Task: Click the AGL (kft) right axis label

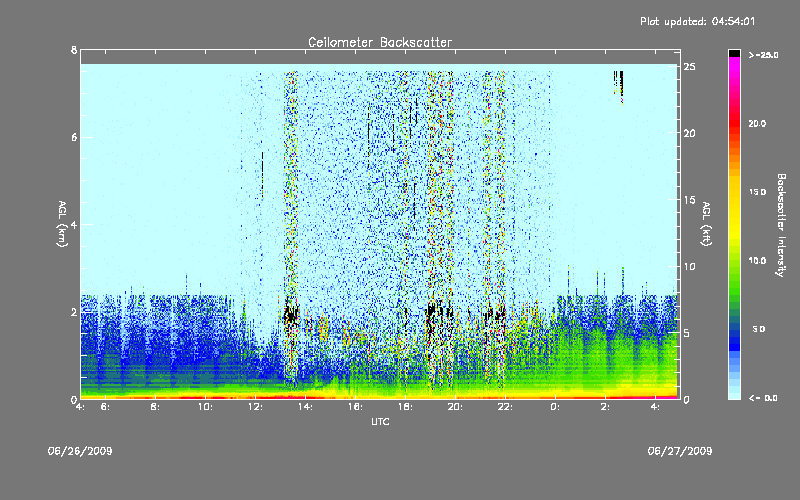Action: coord(706,224)
